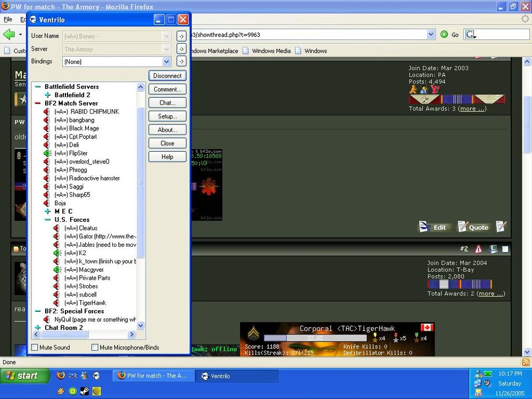Click the red speaker icon beside RABID CHIPMUNK
Screen dimensions: 532x399
point(47,112)
